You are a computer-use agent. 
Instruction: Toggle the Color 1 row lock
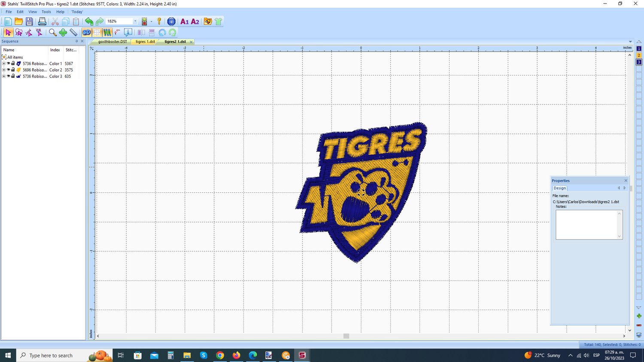[x=13, y=63]
